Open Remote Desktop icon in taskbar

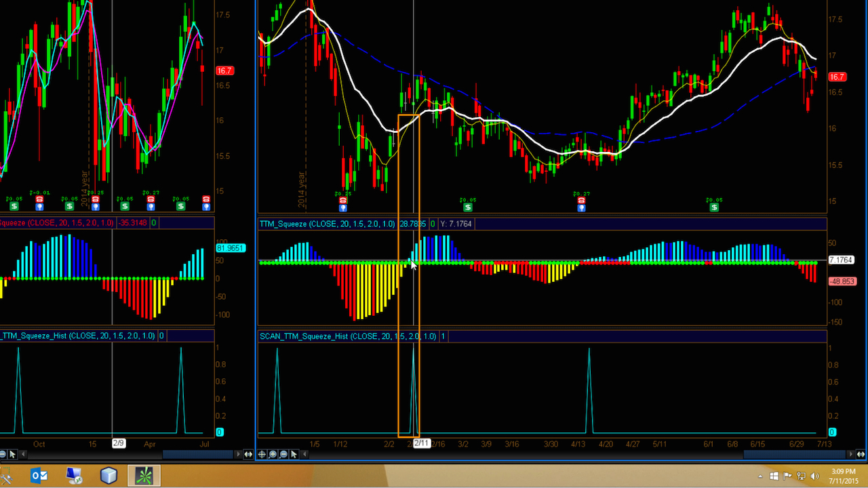click(x=74, y=476)
